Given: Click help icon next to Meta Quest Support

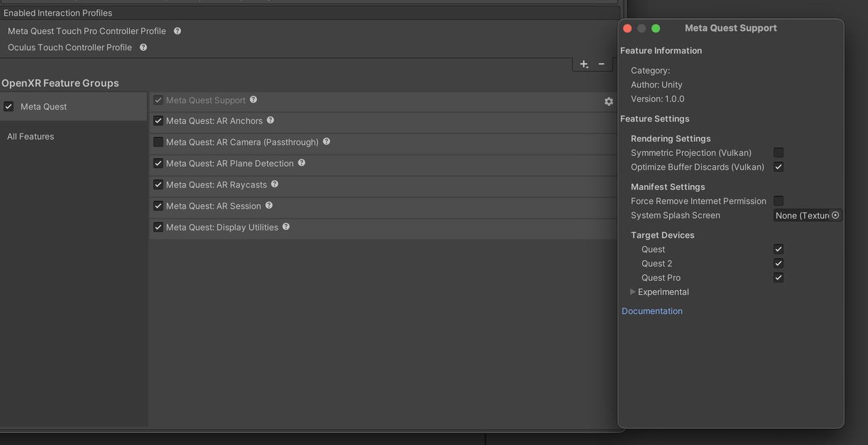Looking at the screenshot, I should click(x=253, y=99).
